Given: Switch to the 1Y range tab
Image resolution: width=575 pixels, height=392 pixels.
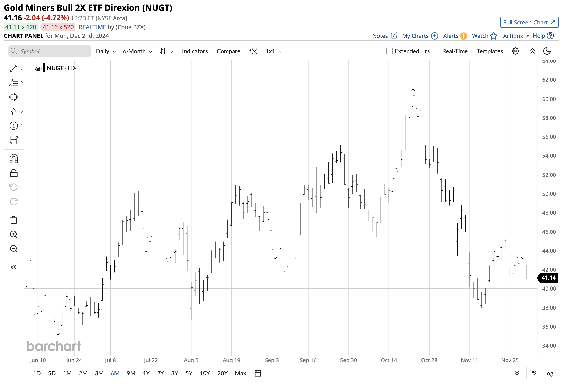Looking at the screenshot, I should 146,373.
